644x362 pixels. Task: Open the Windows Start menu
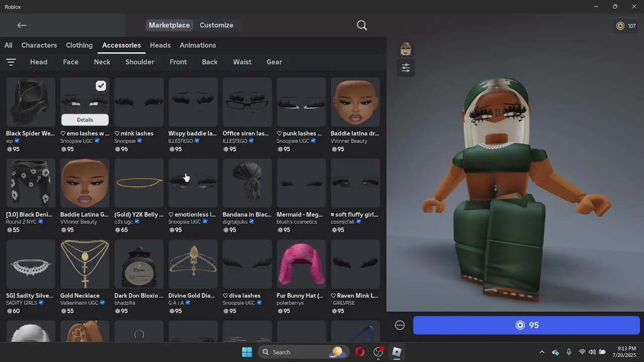247,352
